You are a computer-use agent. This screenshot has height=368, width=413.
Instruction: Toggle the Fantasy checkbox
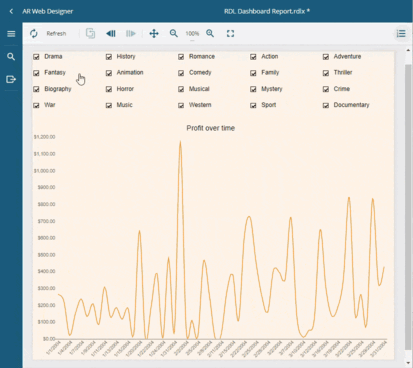pos(36,73)
